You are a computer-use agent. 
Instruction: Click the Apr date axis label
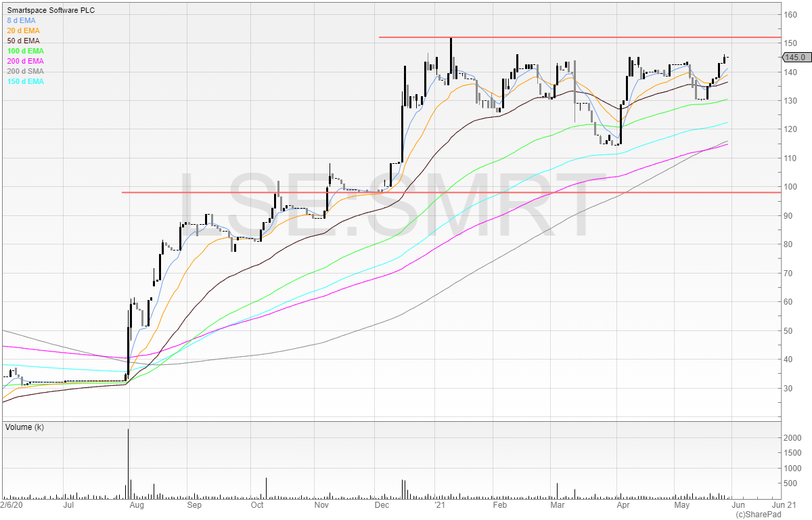point(623,505)
